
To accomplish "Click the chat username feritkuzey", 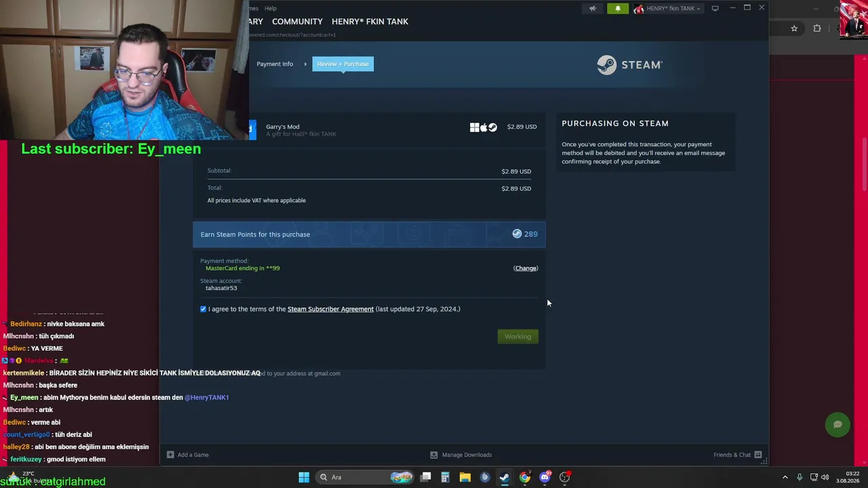I will point(26,460).
